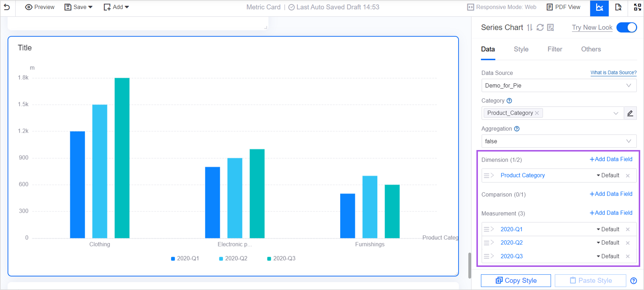Toggle the Try New Look switch

click(627, 27)
